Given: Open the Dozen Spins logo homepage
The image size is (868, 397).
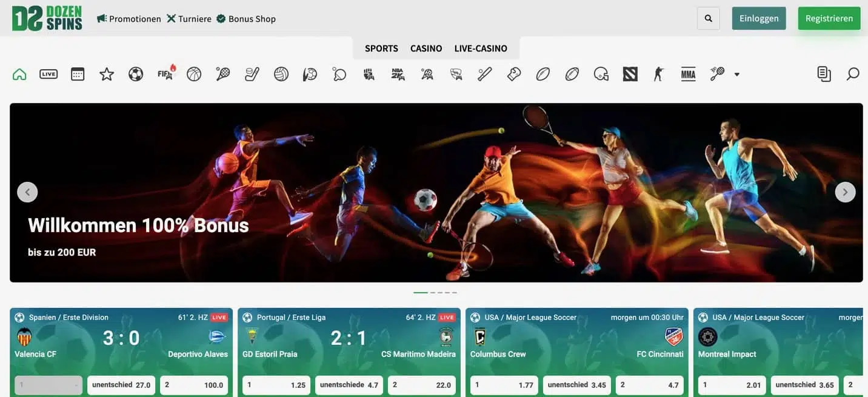Looking at the screenshot, I should [x=47, y=18].
